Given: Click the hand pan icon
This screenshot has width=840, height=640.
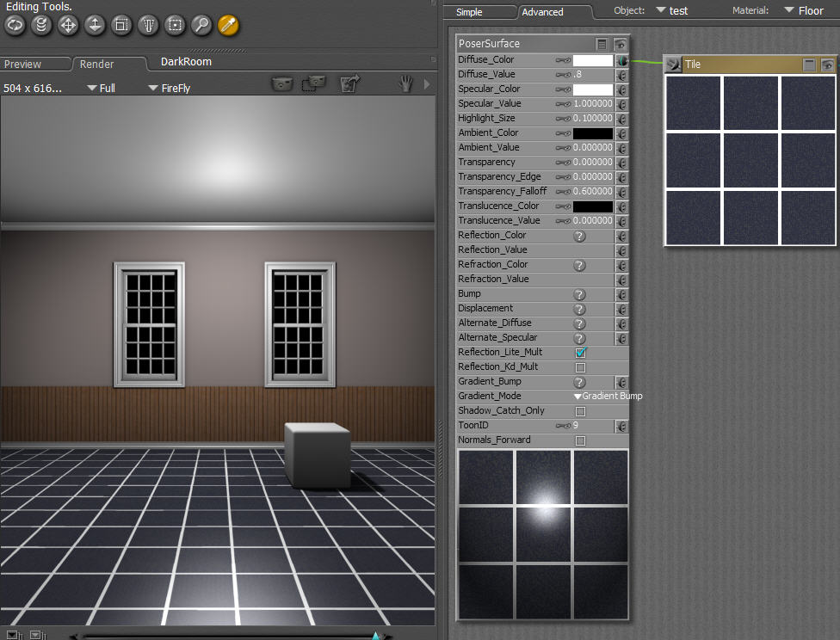Looking at the screenshot, I should point(405,84).
